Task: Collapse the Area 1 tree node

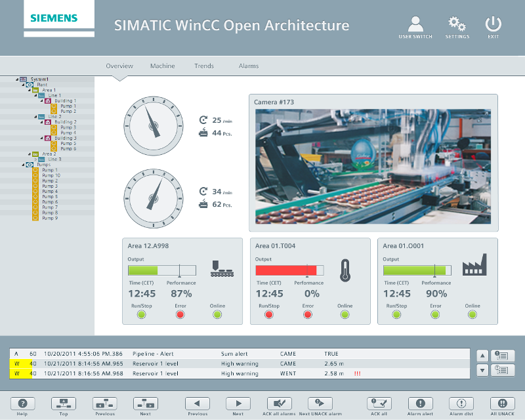Action: point(30,90)
